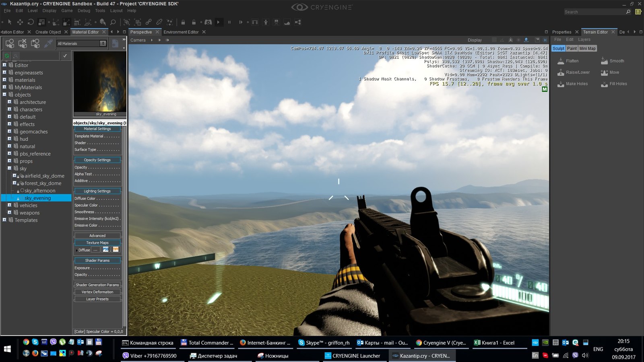Select the Raise/Lower terrain tool
The height and width of the screenshot is (362, 644).
pos(574,72)
